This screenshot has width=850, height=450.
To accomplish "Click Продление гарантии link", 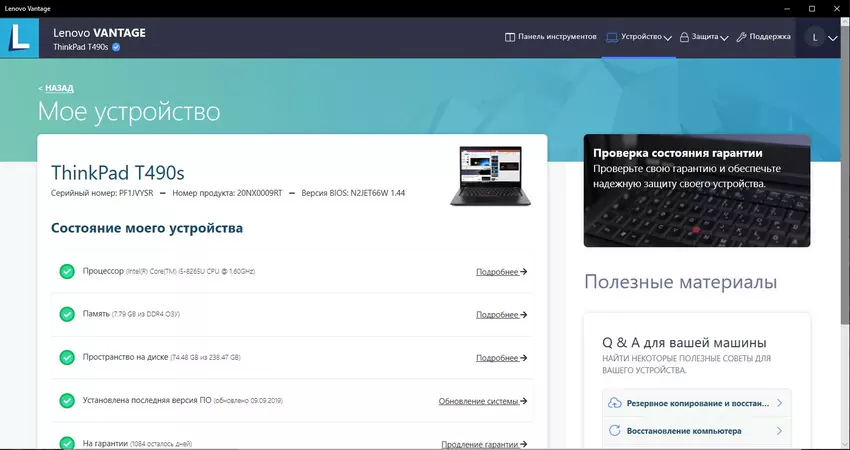I will click(x=484, y=444).
